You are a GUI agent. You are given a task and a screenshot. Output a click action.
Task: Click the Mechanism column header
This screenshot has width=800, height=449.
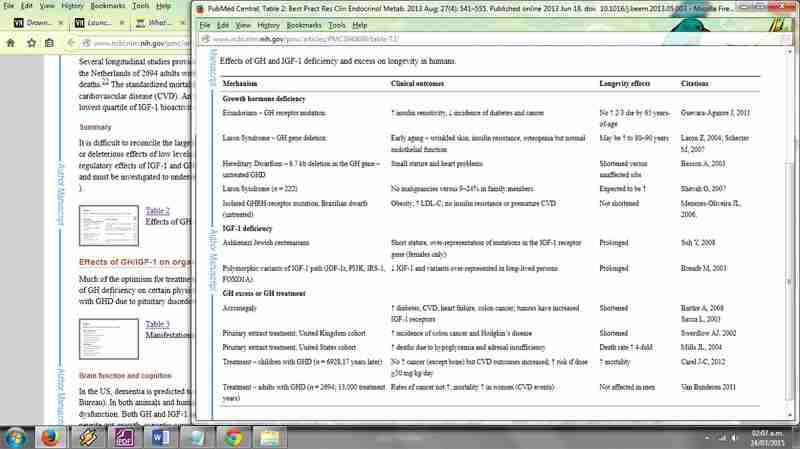(x=239, y=83)
